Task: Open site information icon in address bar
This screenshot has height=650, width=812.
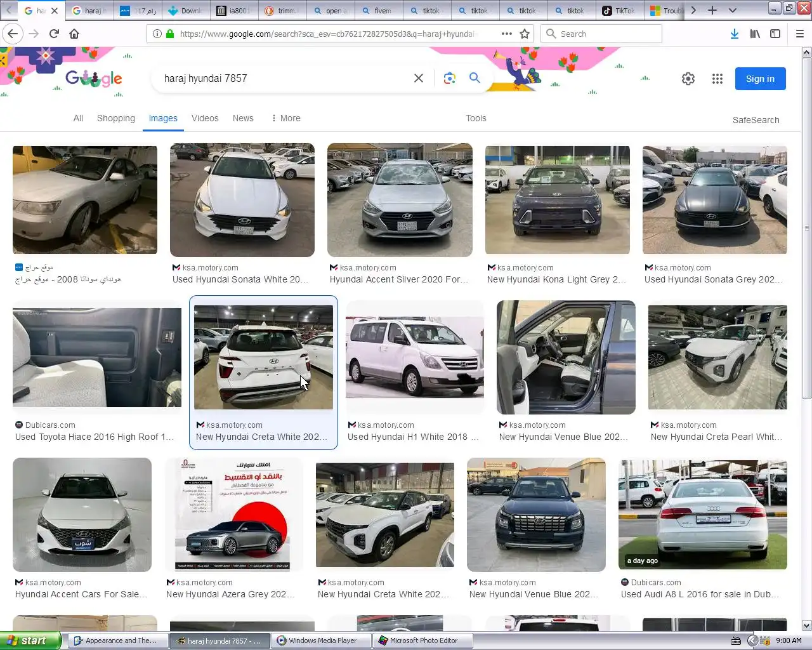Action: click(x=157, y=34)
